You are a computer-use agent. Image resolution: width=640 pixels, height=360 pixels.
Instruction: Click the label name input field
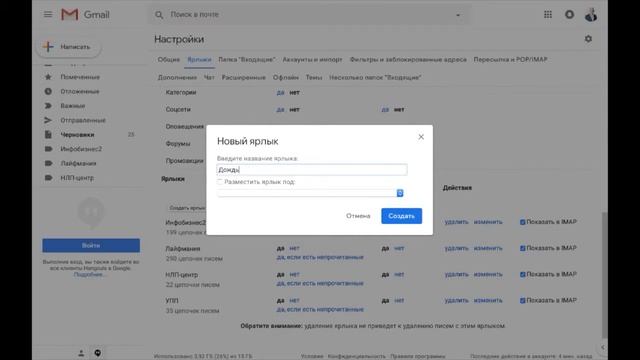click(312, 170)
